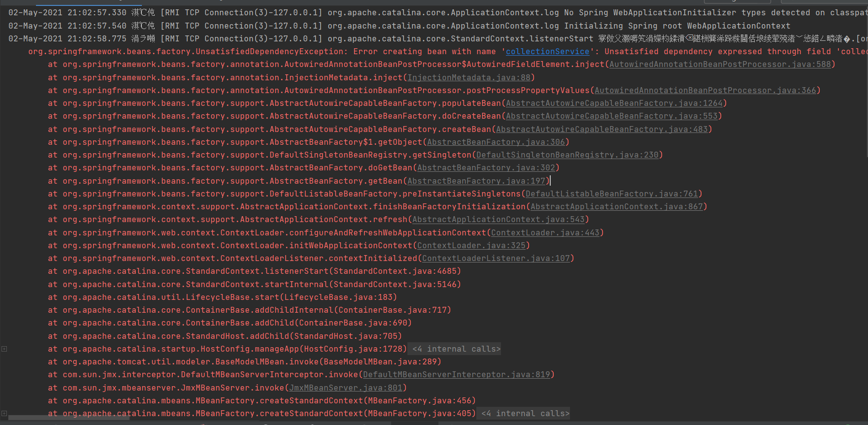This screenshot has width=868, height=425.
Task: Open AbstractBeanFactory.java:306 link
Action: 496,142
